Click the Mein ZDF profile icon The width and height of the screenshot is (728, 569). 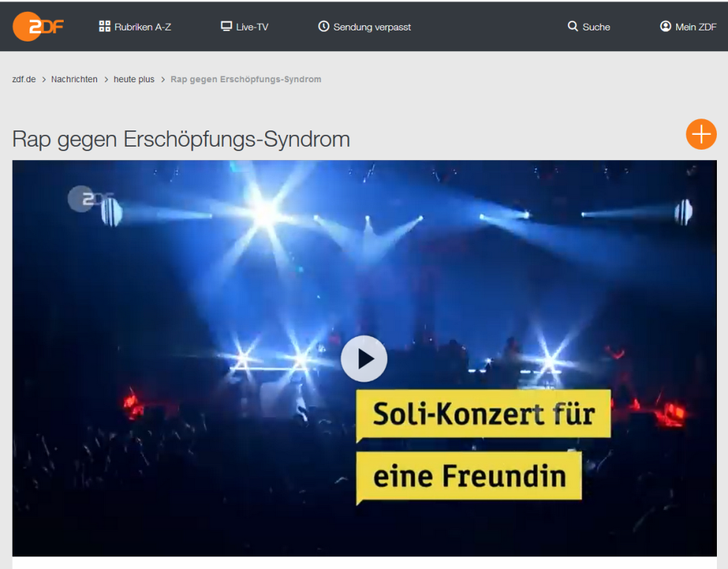pos(665,27)
